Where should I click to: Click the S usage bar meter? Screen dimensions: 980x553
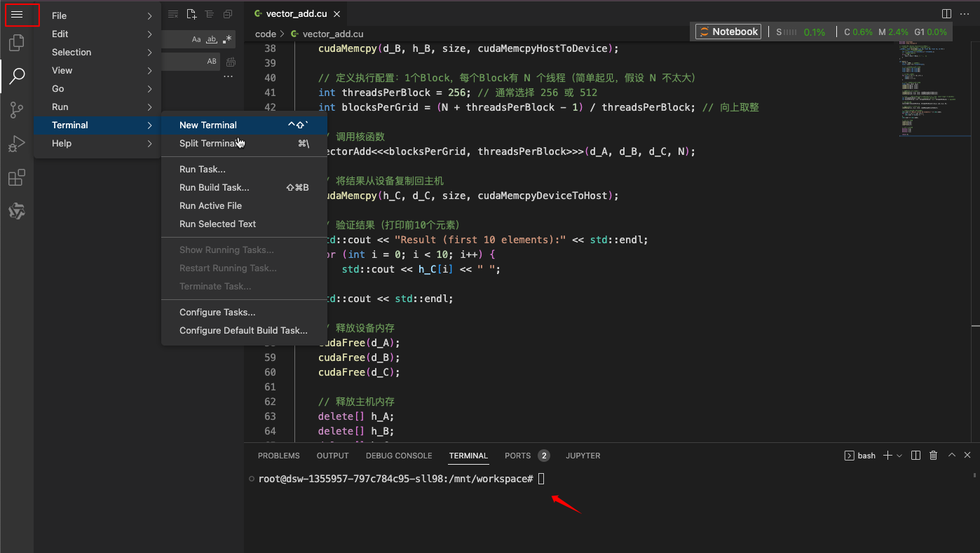pos(790,32)
